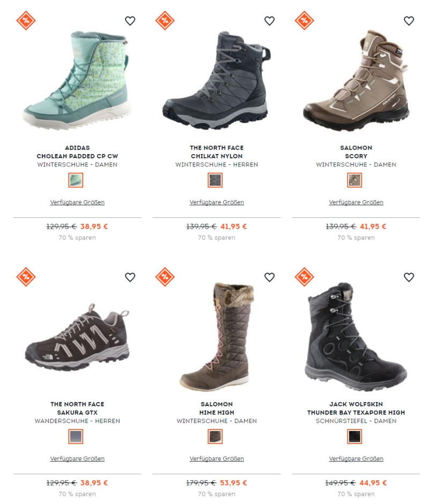The image size is (429, 504).
Task: Show available sizes for Sakura GTX
Action: point(77,458)
